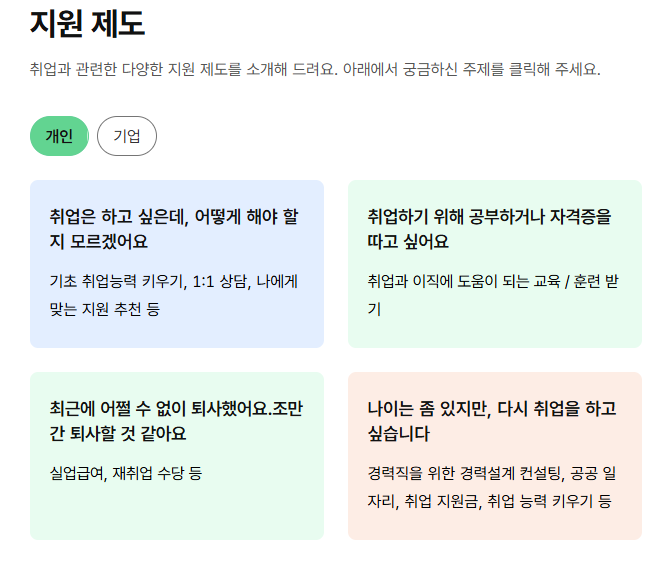
Task: Click the word 실업급여 in the green card
Action: [x=77, y=472]
